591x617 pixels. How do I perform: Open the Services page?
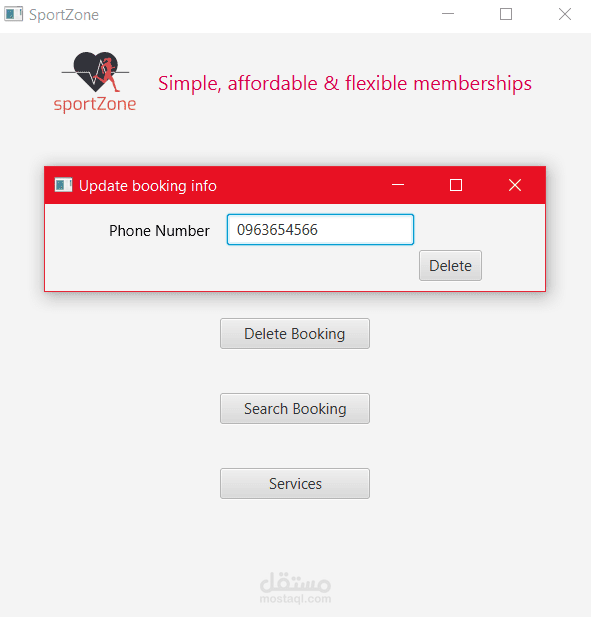[x=295, y=484]
